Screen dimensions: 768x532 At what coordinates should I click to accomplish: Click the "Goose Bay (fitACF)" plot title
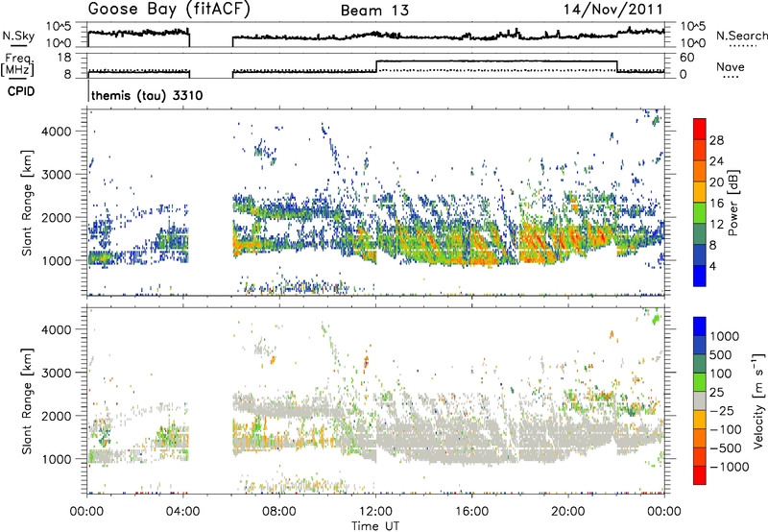(169, 10)
